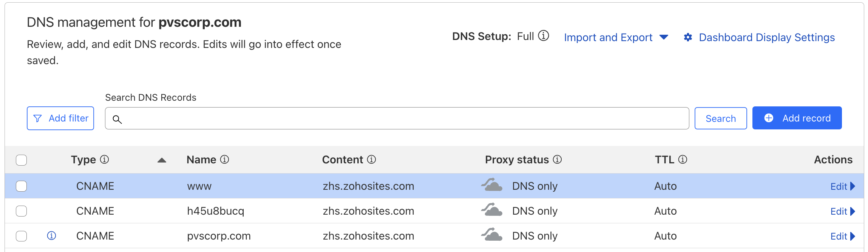Toggle the select-all records checkbox
Image resolution: width=868 pixels, height=252 pixels.
pos(22,160)
